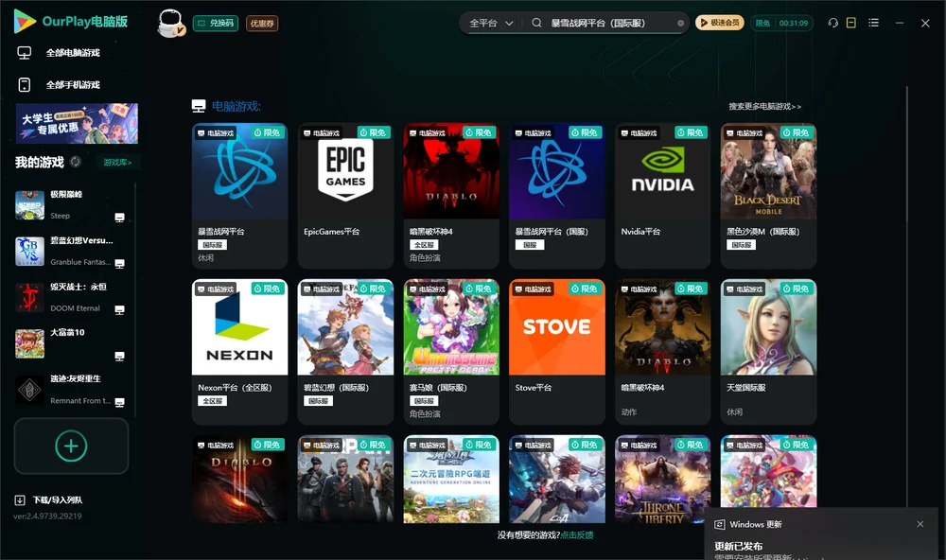This screenshot has width=946, height=560.
Task: Open the 优惠券 coupon button
Action: tap(262, 24)
